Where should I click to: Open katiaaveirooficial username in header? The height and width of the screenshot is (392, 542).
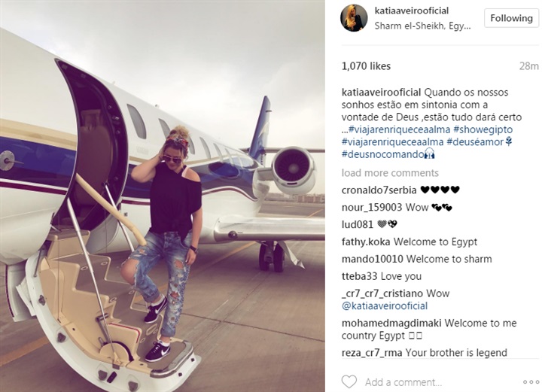point(411,11)
